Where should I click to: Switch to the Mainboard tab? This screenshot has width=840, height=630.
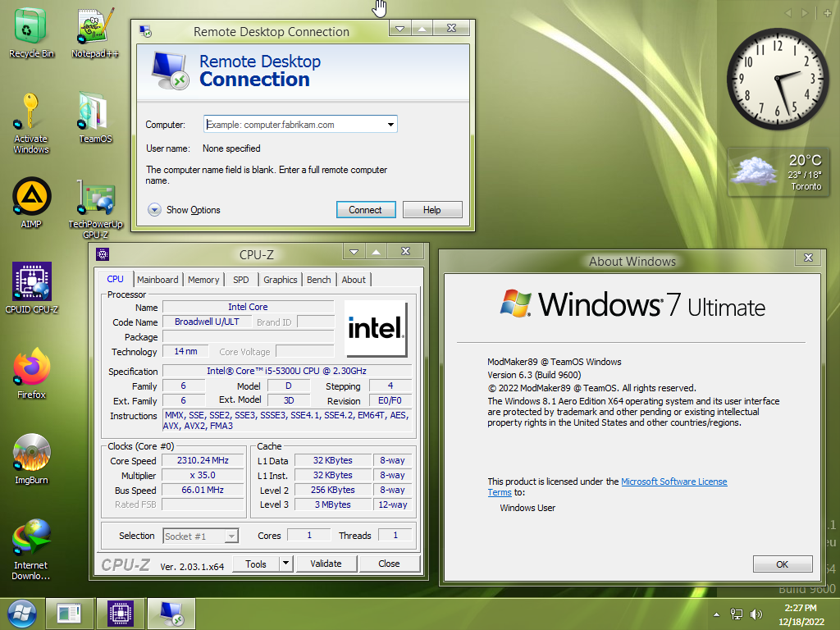coord(157,280)
